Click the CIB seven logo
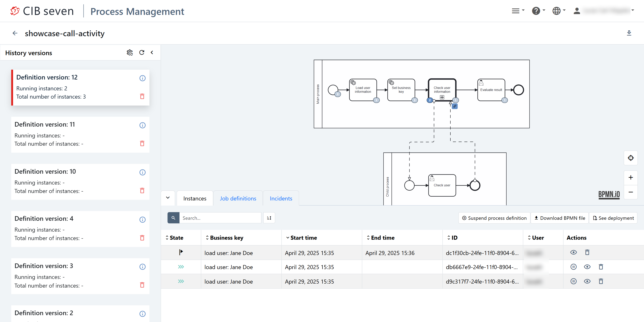 [x=42, y=11]
